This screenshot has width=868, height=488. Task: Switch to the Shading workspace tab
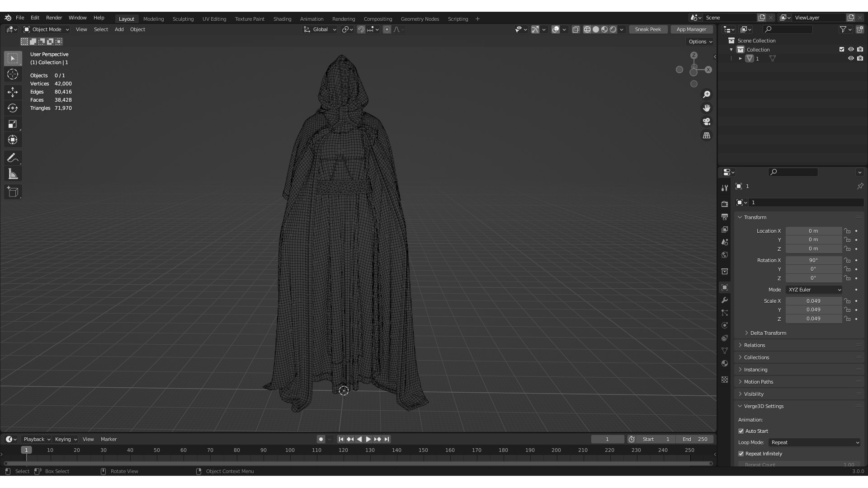click(282, 19)
